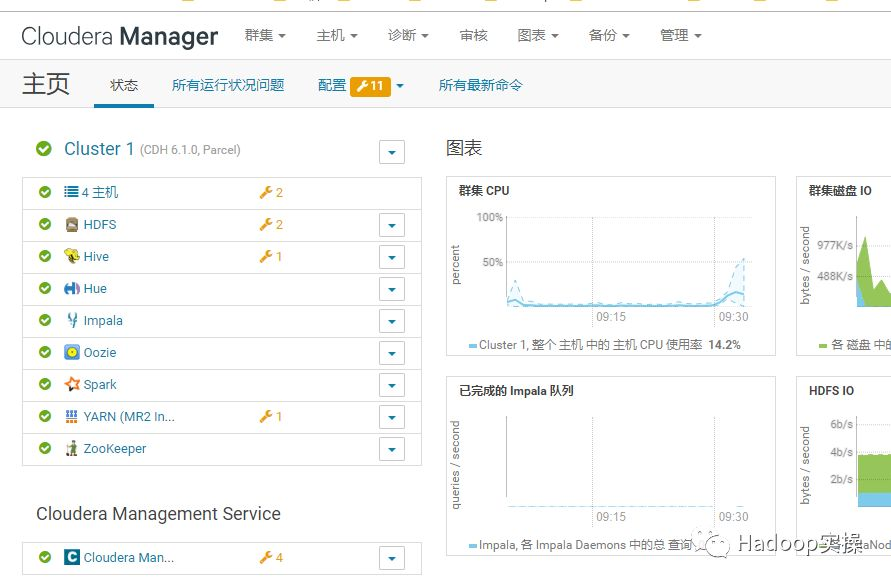
Task: Select the 状态 tab
Action: tap(124, 85)
